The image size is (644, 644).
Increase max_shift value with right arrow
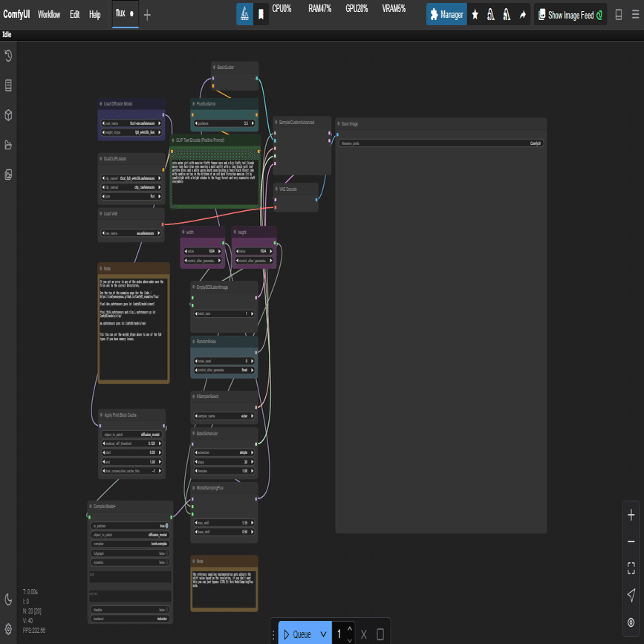254,523
